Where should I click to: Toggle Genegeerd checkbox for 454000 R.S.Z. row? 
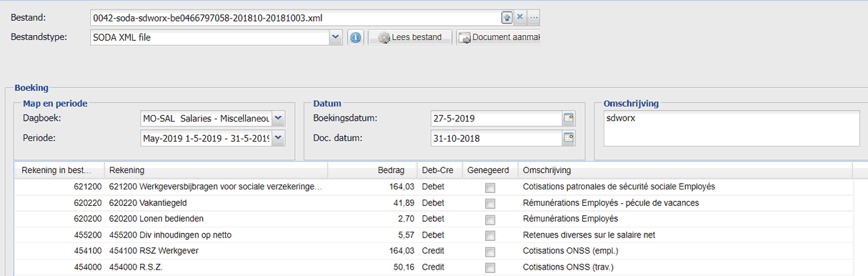point(490,268)
